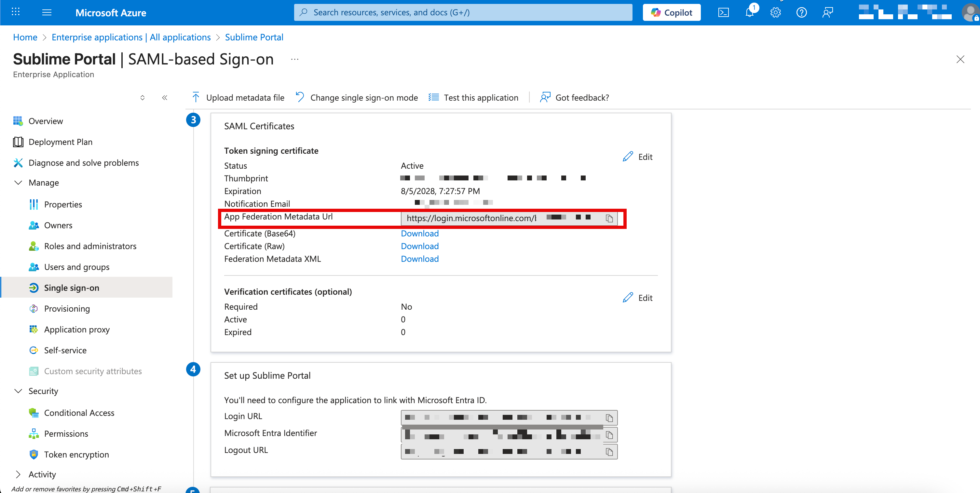Screen dimensions: 980x493
Task: Collapse the Manage section
Action: (18, 183)
